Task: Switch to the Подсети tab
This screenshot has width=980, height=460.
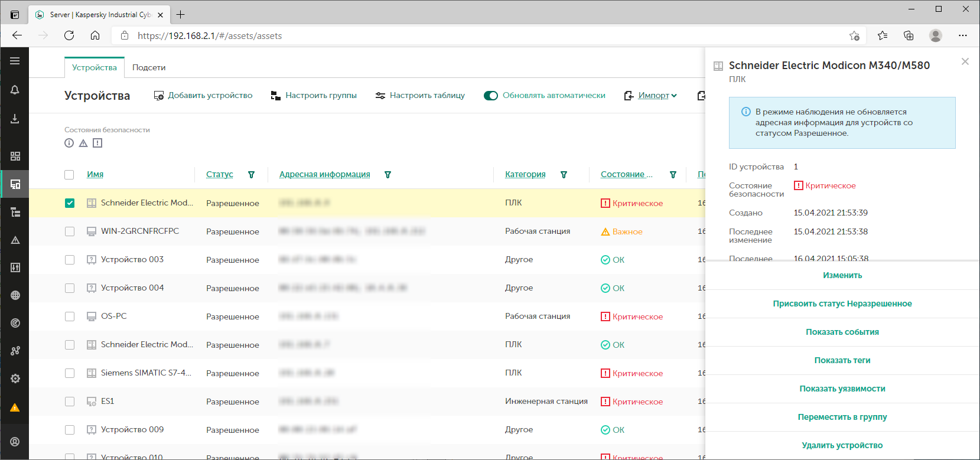Action: (149, 68)
